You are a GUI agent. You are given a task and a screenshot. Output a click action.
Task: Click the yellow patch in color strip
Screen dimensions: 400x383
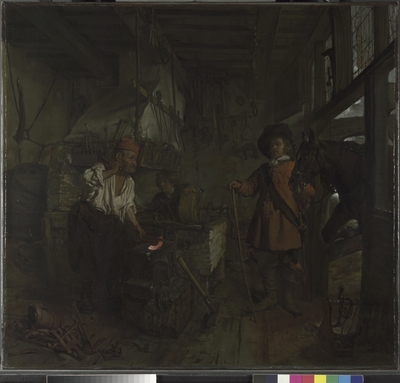point(320,378)
